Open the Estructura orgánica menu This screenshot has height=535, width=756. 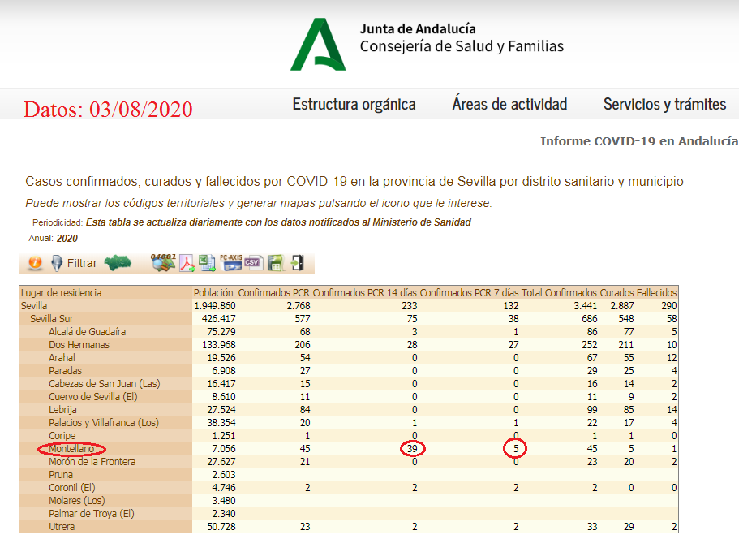tap(354, 104)
